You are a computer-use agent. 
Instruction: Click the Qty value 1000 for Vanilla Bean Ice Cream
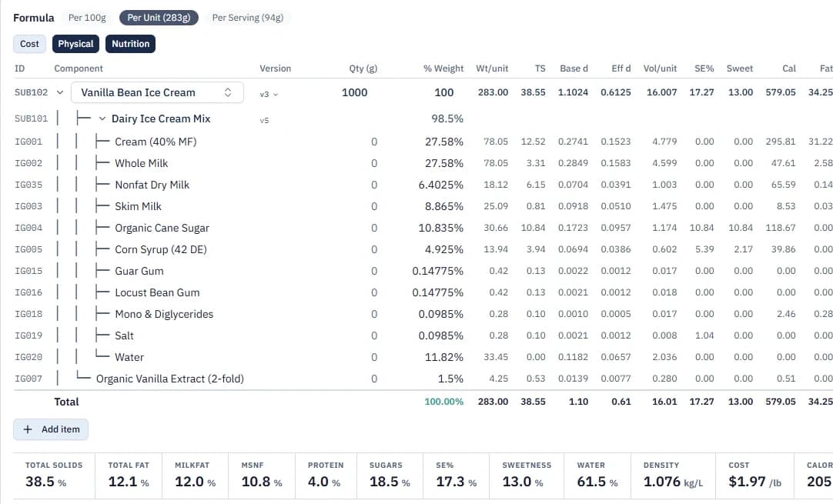pos(354,92)
